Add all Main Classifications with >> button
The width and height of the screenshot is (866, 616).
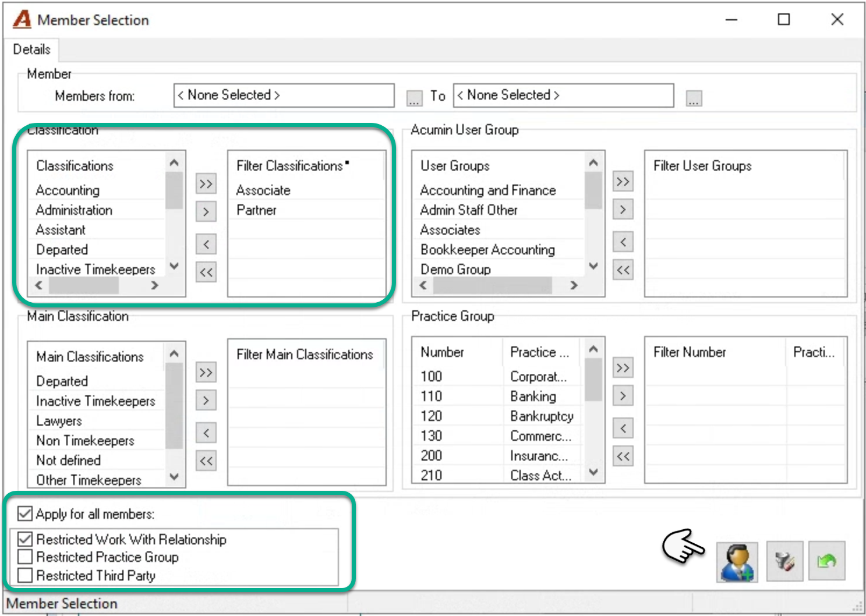[206, 373]
